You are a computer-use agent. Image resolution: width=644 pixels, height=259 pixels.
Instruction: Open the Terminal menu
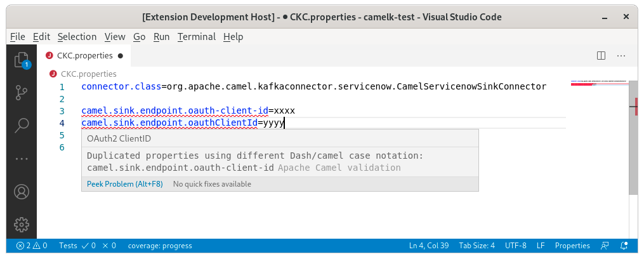point(196,37)
